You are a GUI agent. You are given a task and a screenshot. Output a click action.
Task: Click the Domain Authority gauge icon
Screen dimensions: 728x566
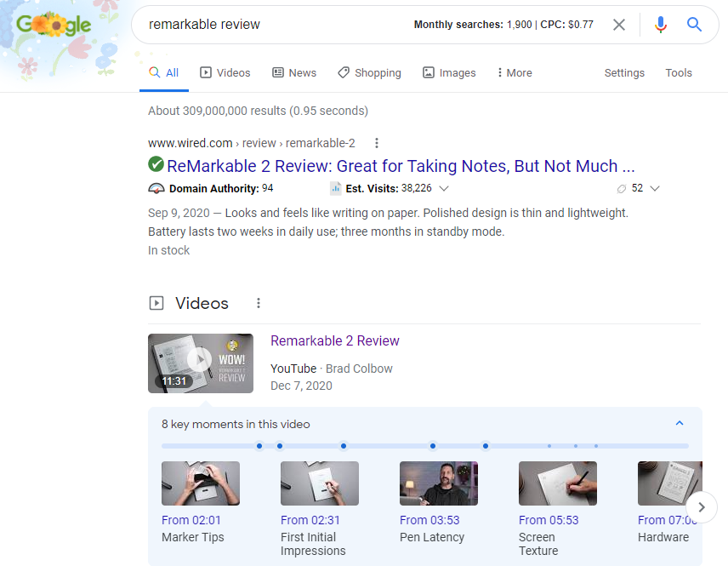click(x=156, y=188)
